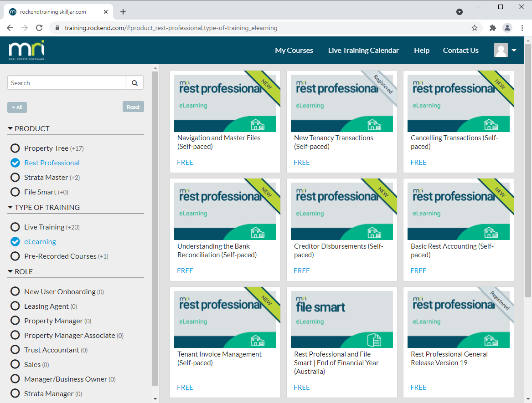Click the Cancelling Transactions course thumbnail
Screen dimensions: 532x403
coord(458,103)
